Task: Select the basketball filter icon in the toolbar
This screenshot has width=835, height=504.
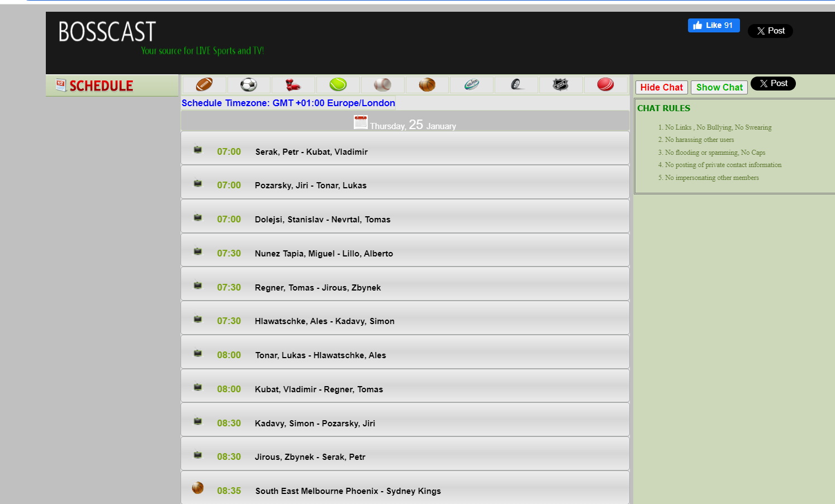Action: coord(427,85)
